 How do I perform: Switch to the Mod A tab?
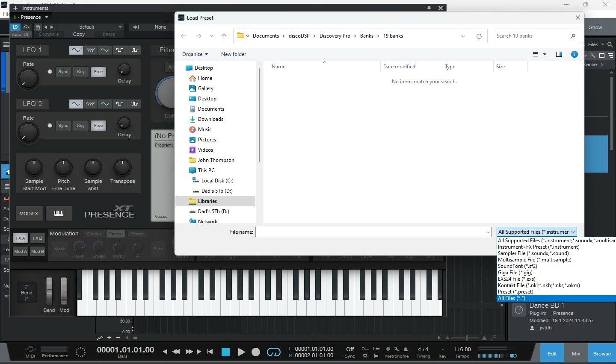[21, 252]
